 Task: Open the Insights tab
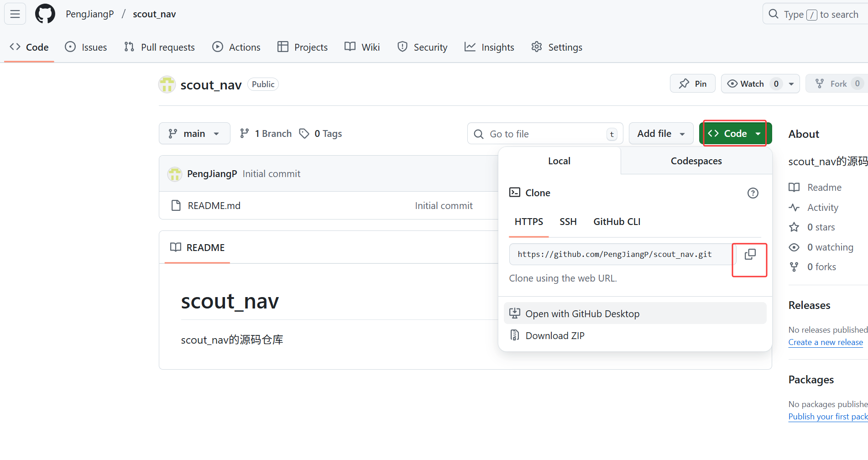pos(489,47)
